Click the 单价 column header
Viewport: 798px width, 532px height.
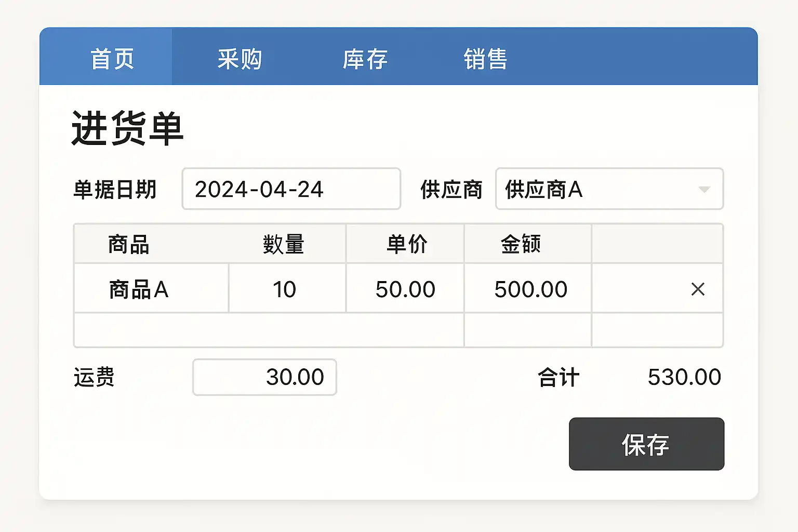coord(407,244)
